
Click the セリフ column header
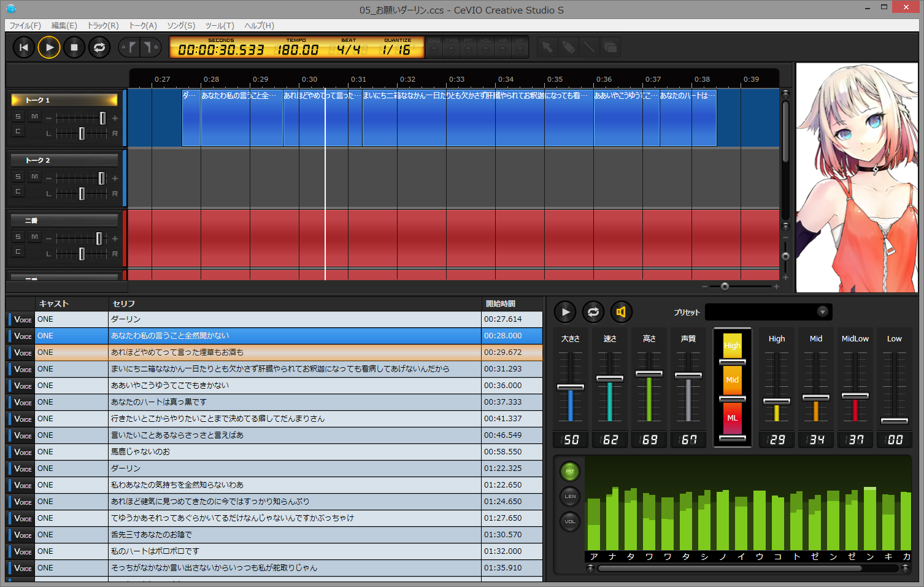pos(295,303)
